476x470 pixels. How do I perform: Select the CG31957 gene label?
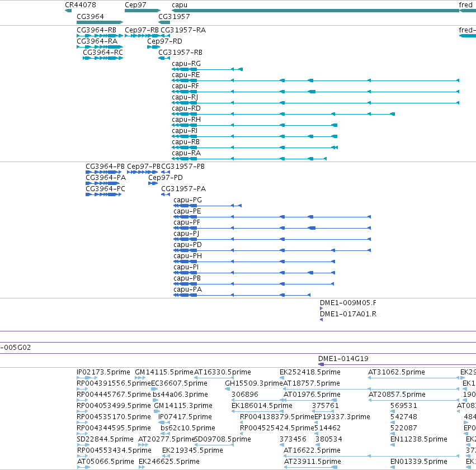tap(175, 16)
